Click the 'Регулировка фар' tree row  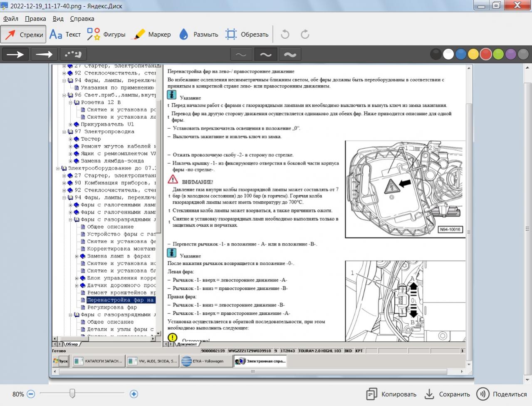pos(112,307)
